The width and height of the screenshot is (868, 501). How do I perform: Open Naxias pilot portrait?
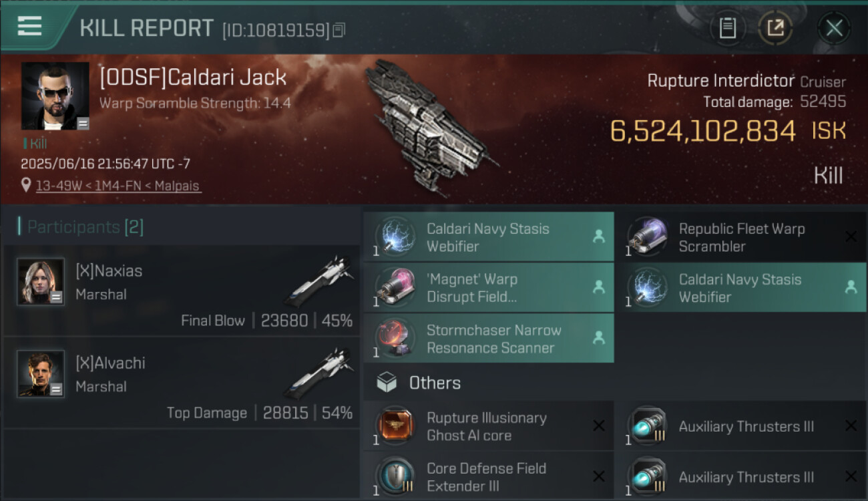click(41, 281)
